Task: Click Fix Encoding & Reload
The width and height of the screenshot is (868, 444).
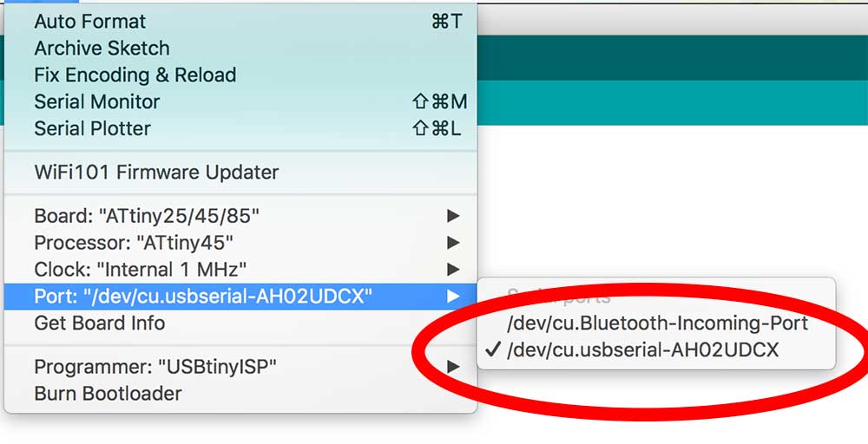Action: pyautogui.click(x=240, y=75)
